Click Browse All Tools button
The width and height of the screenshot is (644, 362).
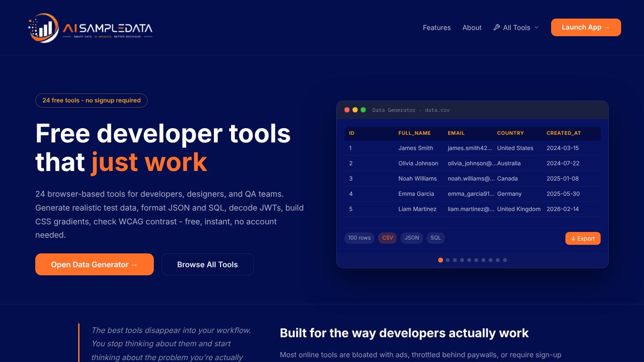click(x=208, y=264)
